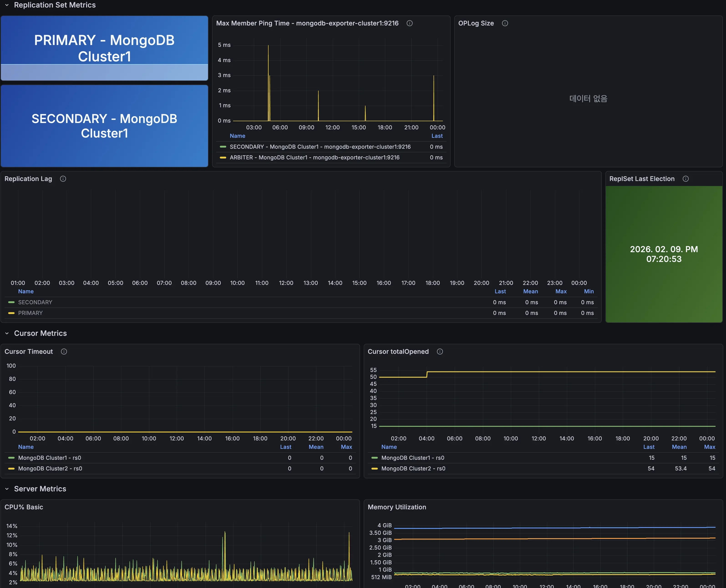Click the SECONDARY - MongoDB Cluster1 stat panel
The height and width of the screenshot is (588, 726).
click(x=104, y=126)
